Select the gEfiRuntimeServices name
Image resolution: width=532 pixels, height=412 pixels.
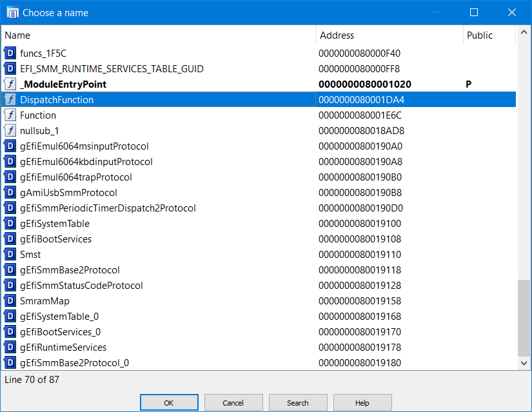click(63, 347)
